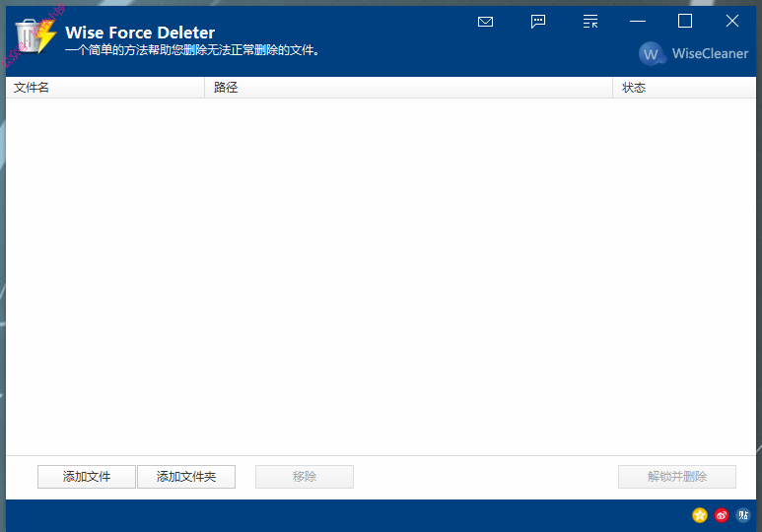Sort by the 状态 column header
Image resolution: width=762 pixels, height=532 pixels.
click(x=684, y=88)
